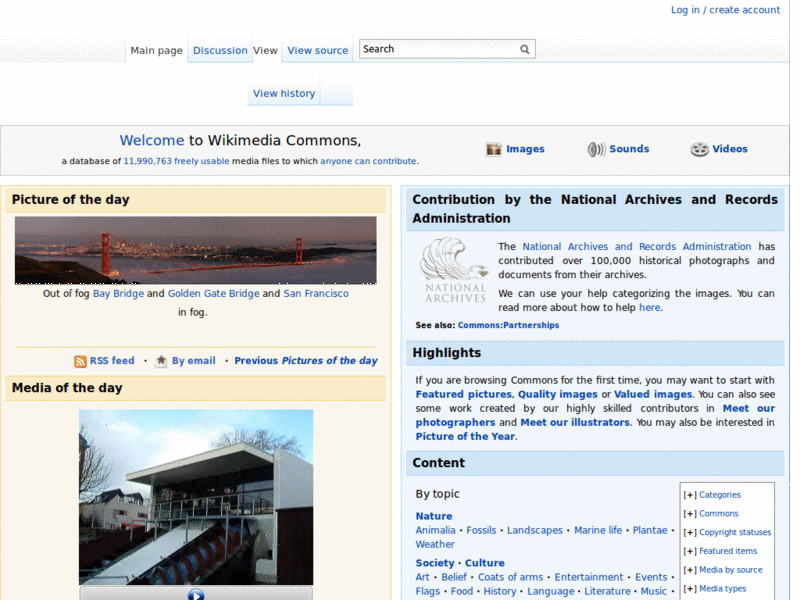The width and height of the screenshot is (800, 600).
Task: Open the Commons:Partnerships link
Action: [x=508, y=326]
